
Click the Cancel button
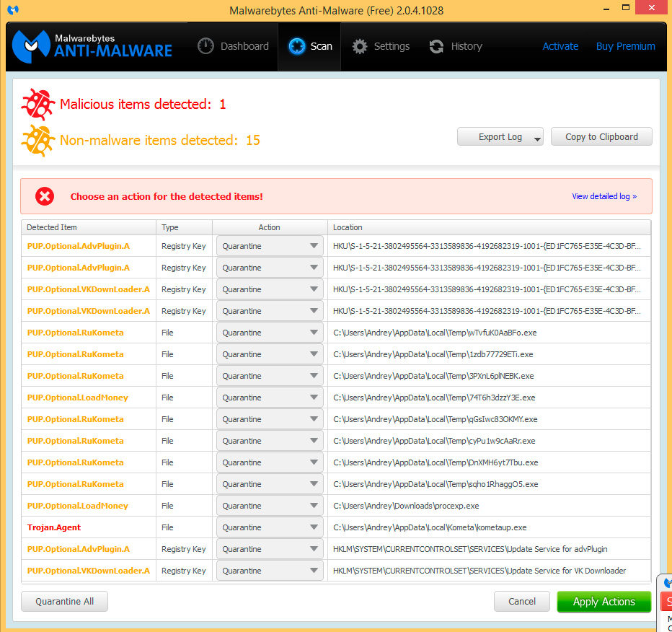coord(521,601)
